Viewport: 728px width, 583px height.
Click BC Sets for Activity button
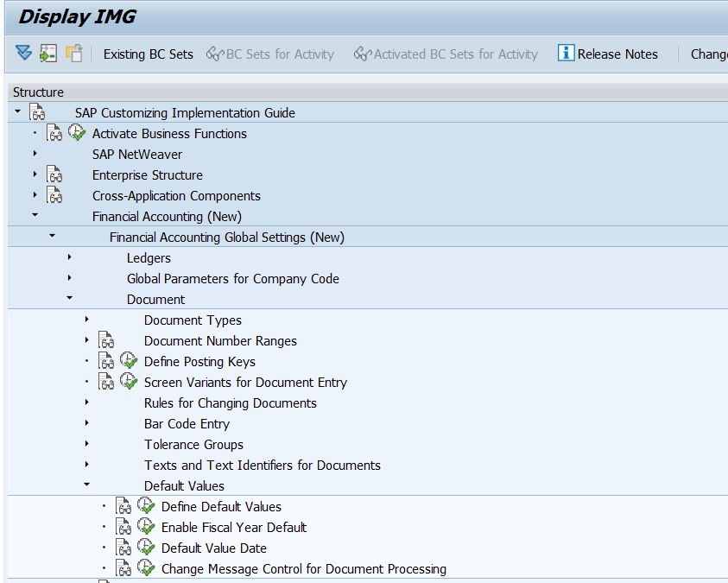[270, 54]
